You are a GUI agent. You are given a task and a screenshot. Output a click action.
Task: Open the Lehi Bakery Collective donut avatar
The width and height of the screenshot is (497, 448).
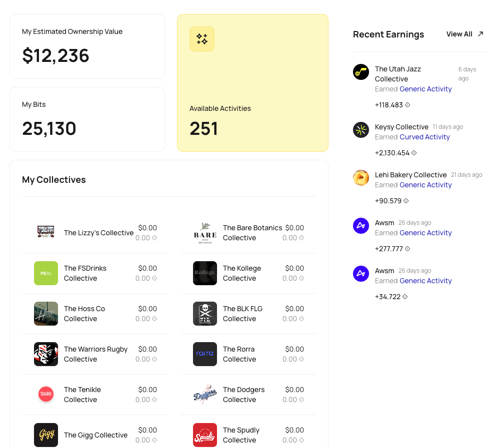click(x=361, y=178)
